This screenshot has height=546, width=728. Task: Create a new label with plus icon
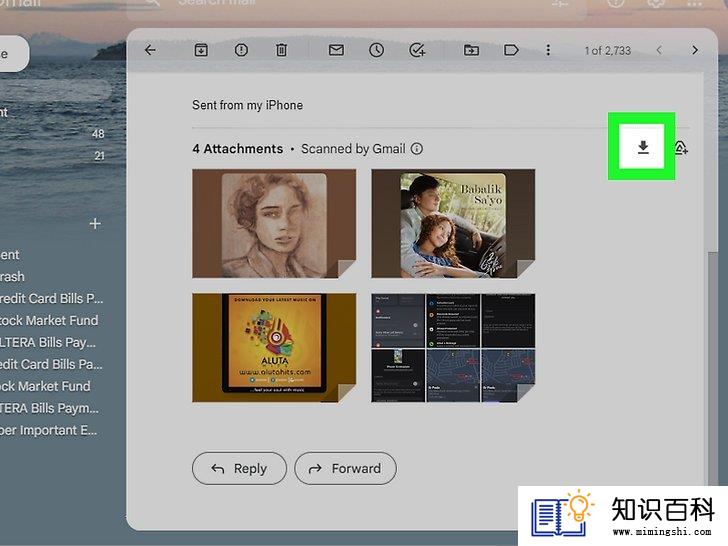pyautogui.click(x=95, y=224)
